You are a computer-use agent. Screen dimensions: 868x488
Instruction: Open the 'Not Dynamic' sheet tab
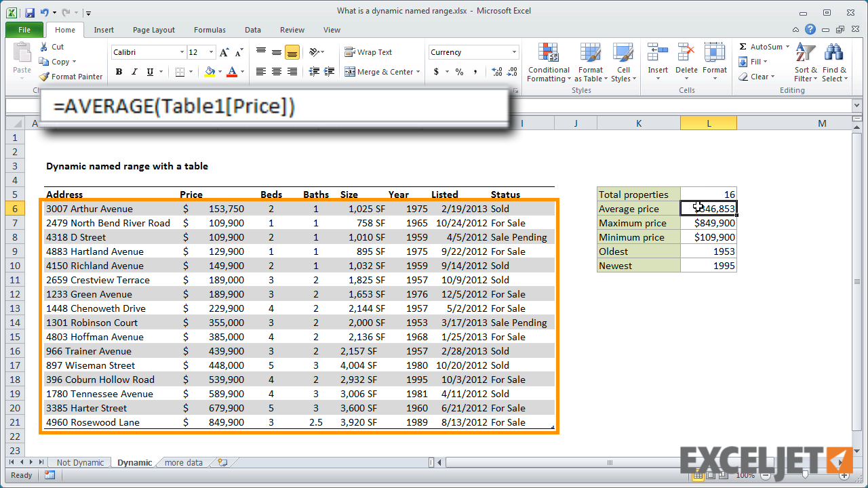pyautogui.click(x=80, y=462)
